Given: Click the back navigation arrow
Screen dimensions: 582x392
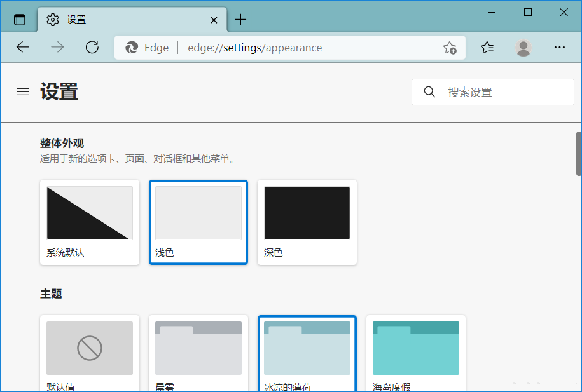Looking at the screenshot, I should tap(22, 47).
